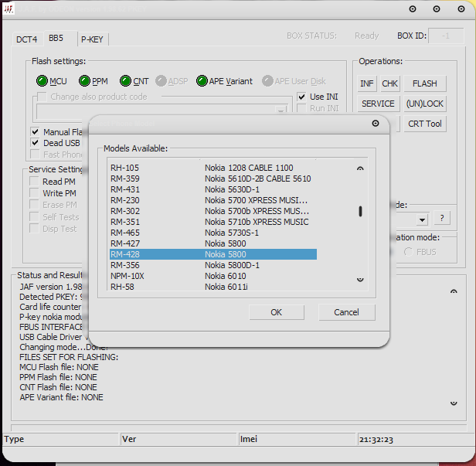This screenshot has height=466, width=476.
Task: Toggle the APE Variant green indicator
Action: (202, 81)
